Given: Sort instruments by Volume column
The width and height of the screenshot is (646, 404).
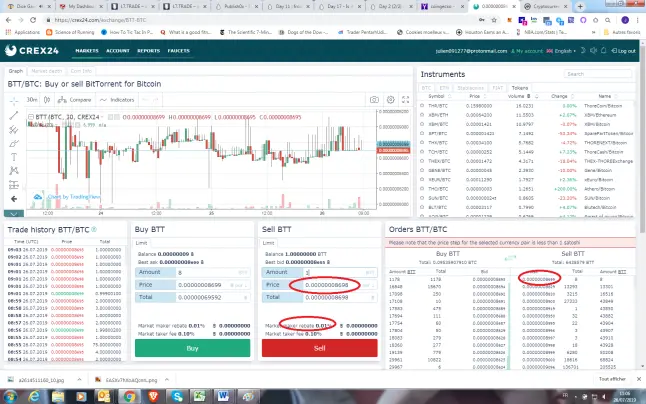Looking at the screenshot, I should [522, 96].
